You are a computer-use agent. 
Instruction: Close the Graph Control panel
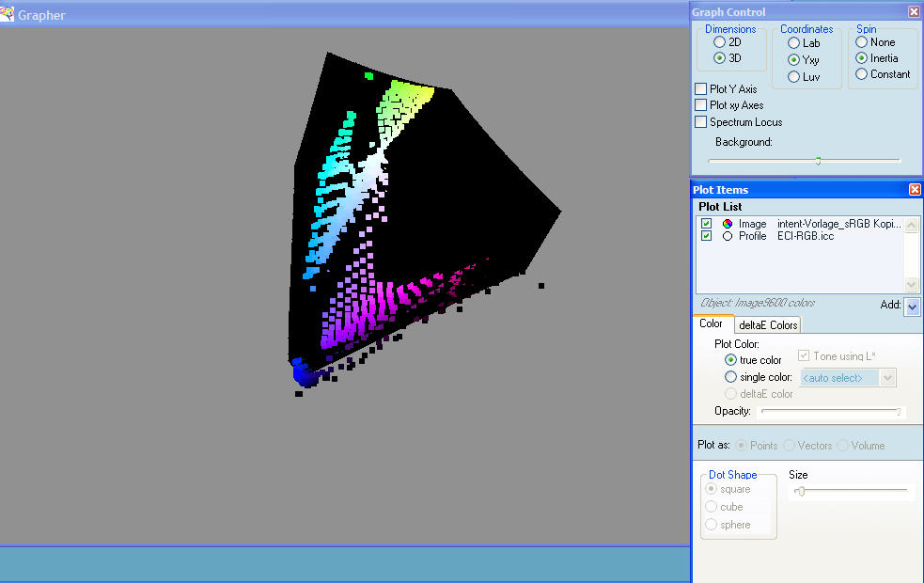pos(914,11)
